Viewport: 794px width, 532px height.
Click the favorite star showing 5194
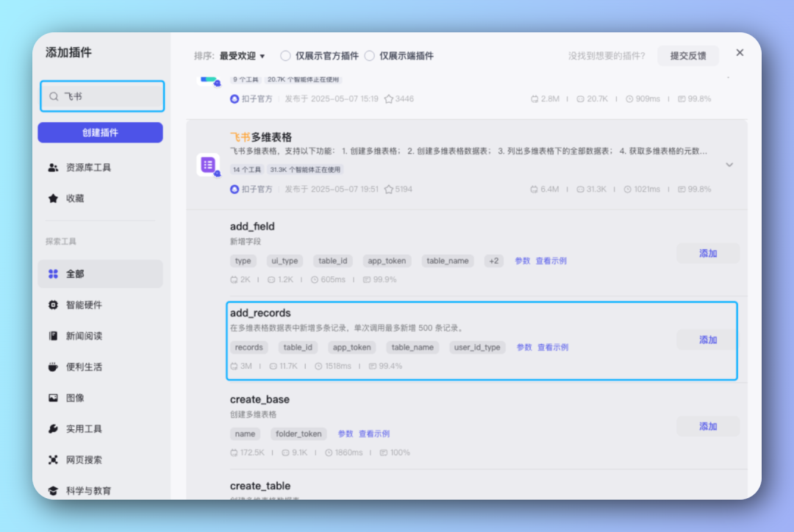[388, 190]
